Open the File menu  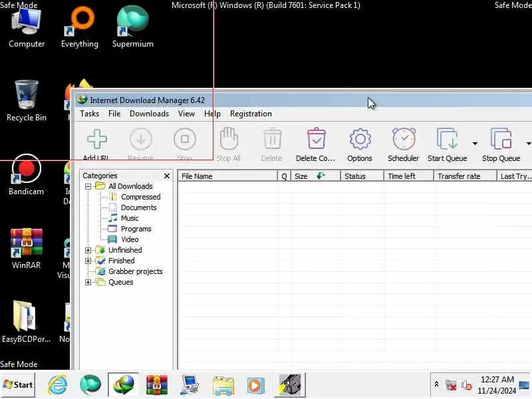click(x=114, y=114)
